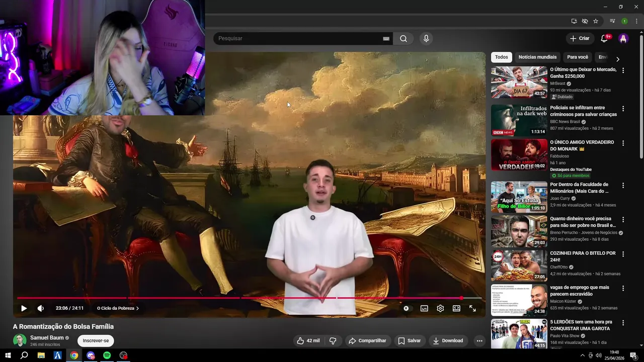Open the COZINHEI PARA O BITELO thumbnail
644x362 pixels.
click(x=519, y=265)
